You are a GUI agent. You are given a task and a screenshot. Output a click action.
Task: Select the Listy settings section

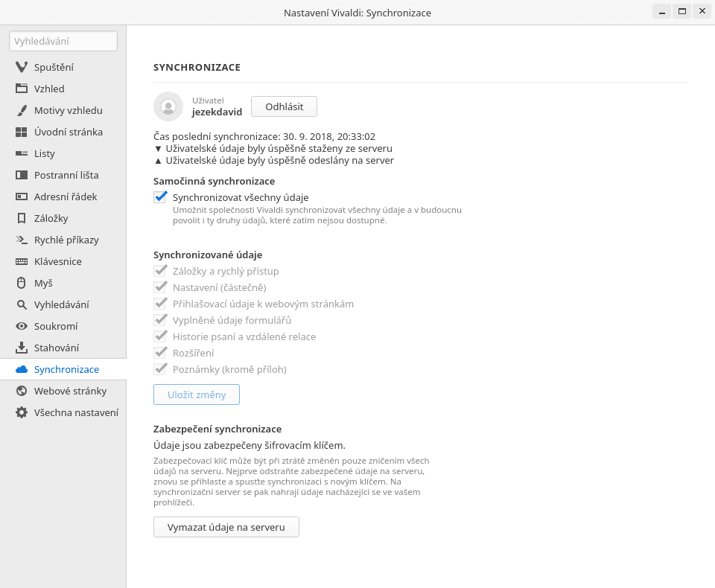click(63, 153)
